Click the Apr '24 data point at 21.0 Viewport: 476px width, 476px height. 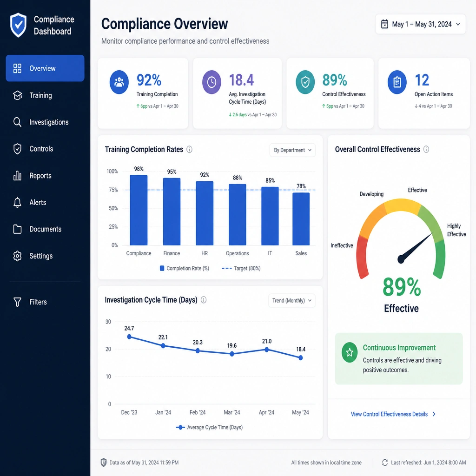266,350
